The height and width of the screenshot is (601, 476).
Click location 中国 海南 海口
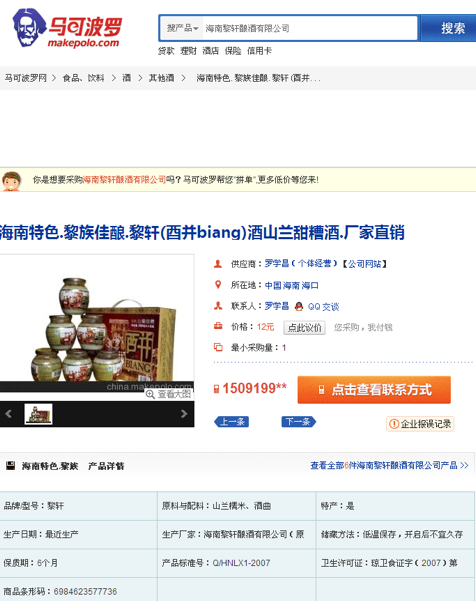click(x=292, y=286)
